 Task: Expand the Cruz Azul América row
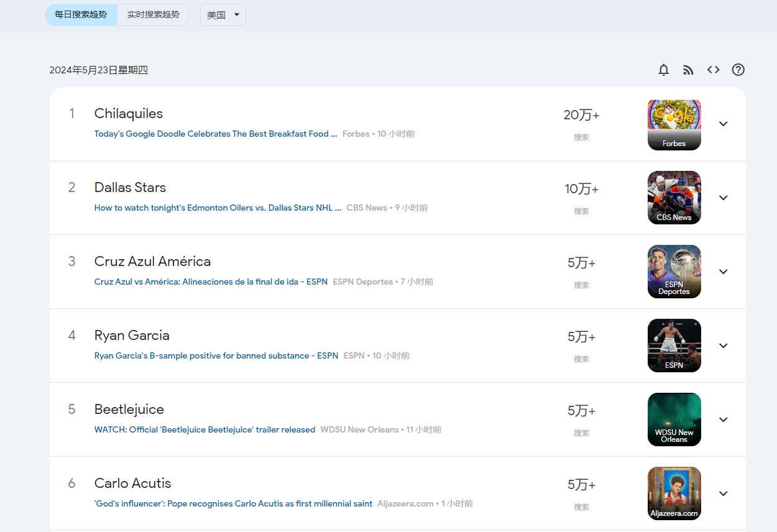[x=723, y=272]
